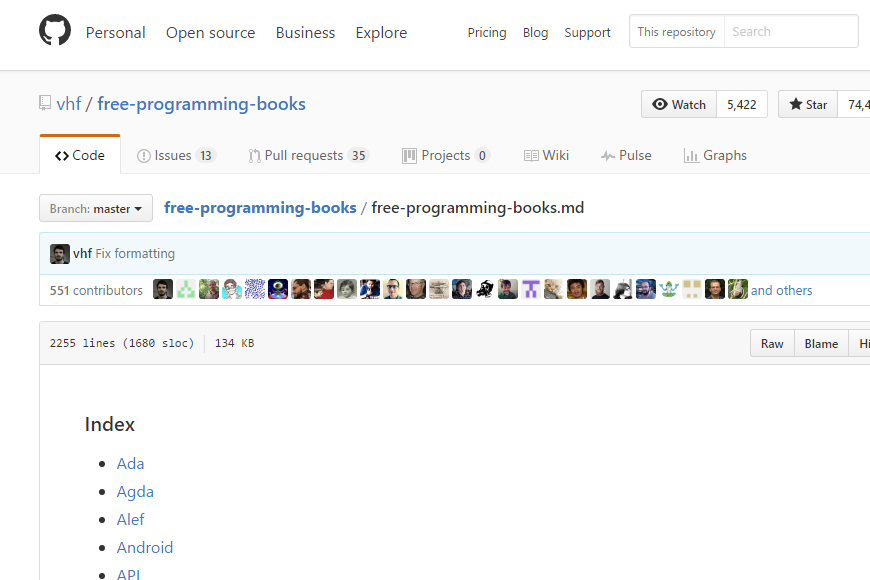The width and height of the screenshot is (870, 580).
Task: Open the free-programming-books repository title link
Action: tap(201, 104)
